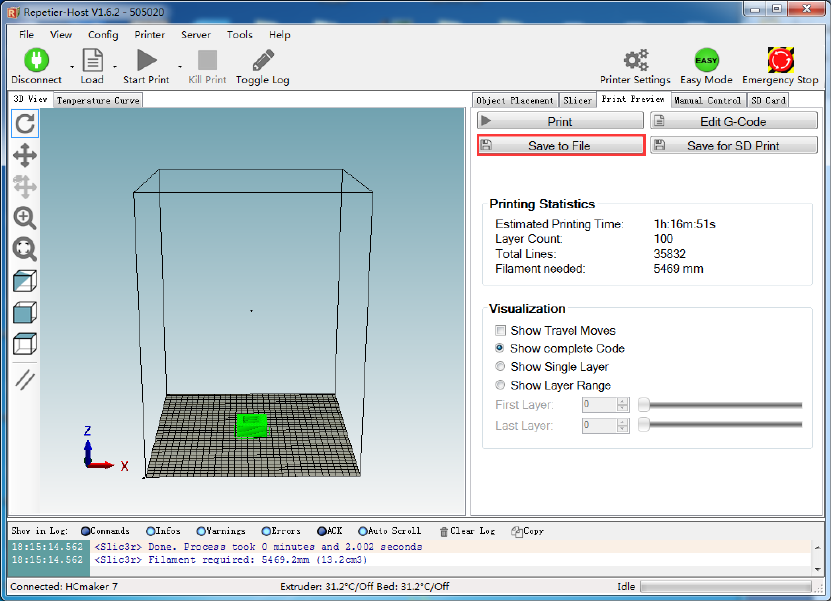Click the Edit G-Code button
This screenshot has width=831, height=601.
733,121
